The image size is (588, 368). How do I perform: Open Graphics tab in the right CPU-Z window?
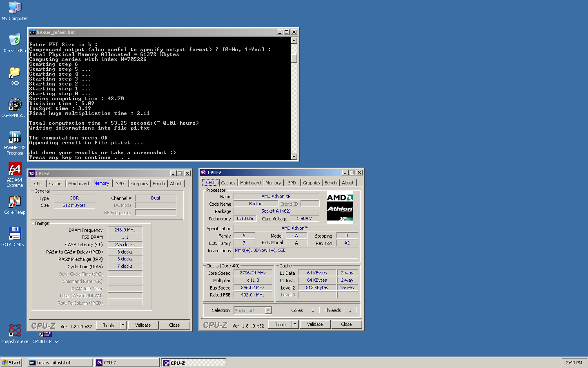click(312, 183)
